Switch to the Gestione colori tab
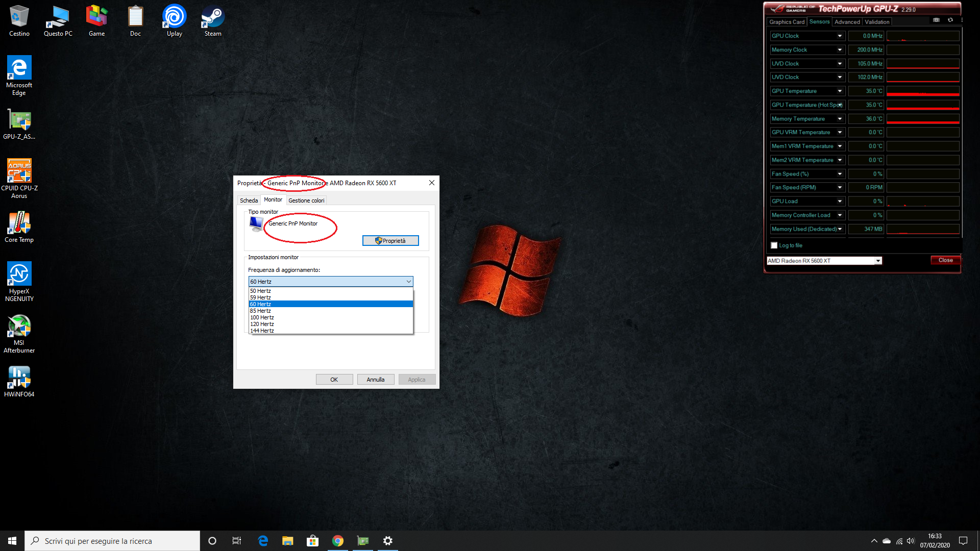Screen dimensions: 980x551 (x=306, y=201)
